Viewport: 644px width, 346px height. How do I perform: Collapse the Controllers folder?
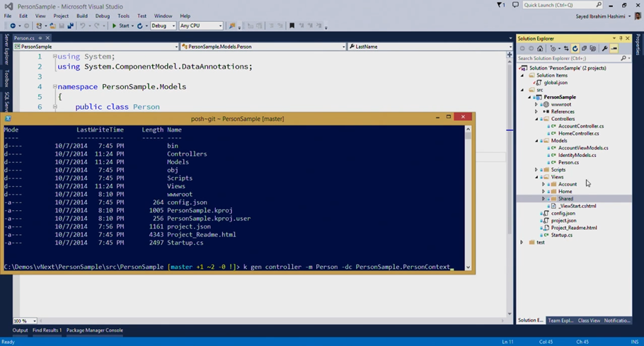536,119
